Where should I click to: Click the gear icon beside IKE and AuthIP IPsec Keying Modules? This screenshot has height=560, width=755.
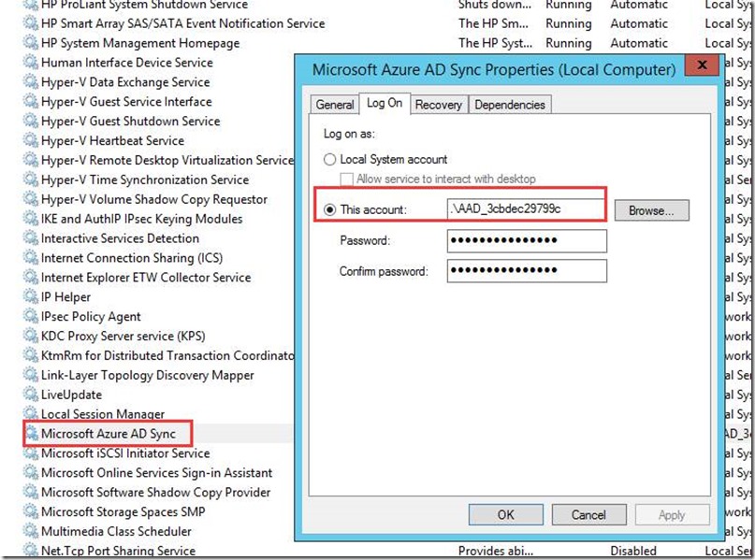(x=30, y=219)
